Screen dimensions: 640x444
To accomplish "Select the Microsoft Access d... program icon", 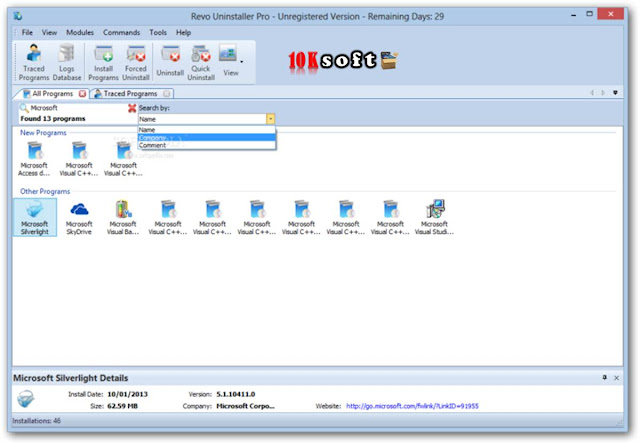I will click(x=34, y=159).
